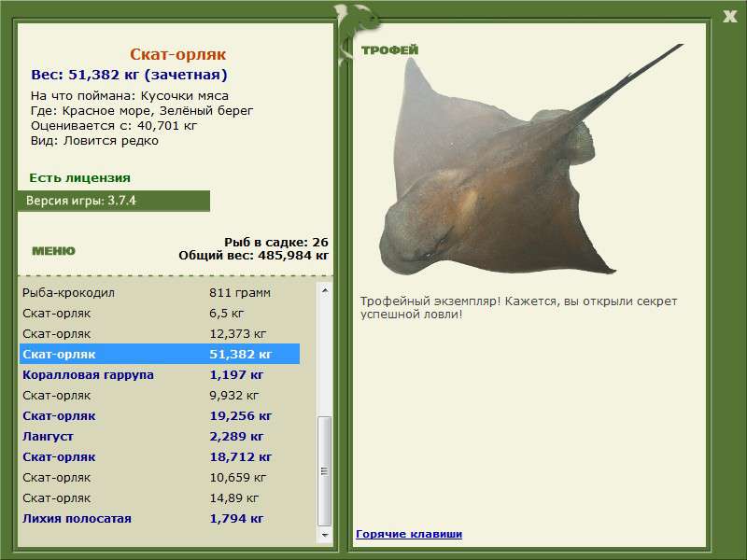The height and width of the screenshot is (560, 747).
Task: Select Лангуст 2,289 кг row
Action: click(160, 436)
